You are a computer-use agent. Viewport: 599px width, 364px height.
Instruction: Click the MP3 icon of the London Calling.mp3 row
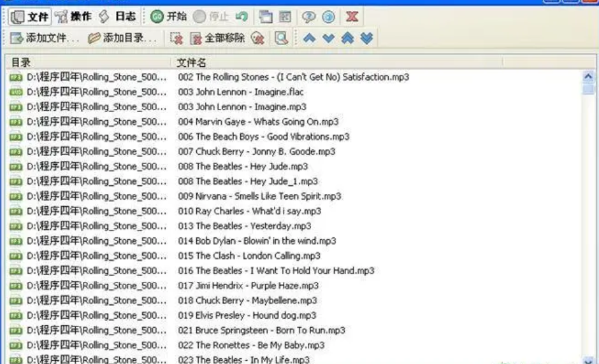(x=16, y=256)
